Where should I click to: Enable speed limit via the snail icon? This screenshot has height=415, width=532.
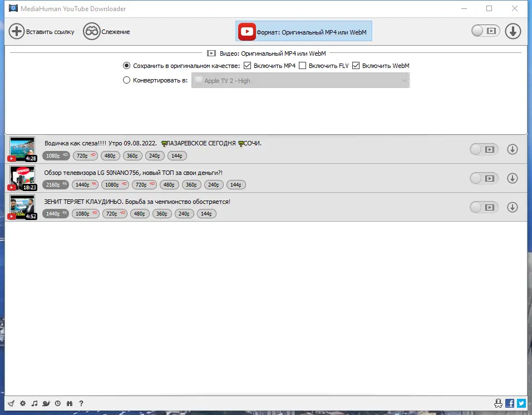[x=46, y=403]
